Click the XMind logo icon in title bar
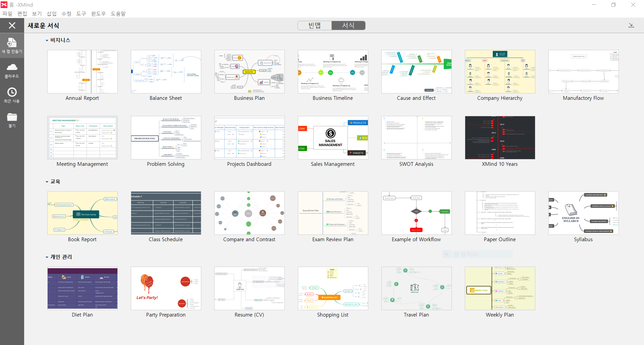Viewport: 644px width, 345px height. pos(4,5)
